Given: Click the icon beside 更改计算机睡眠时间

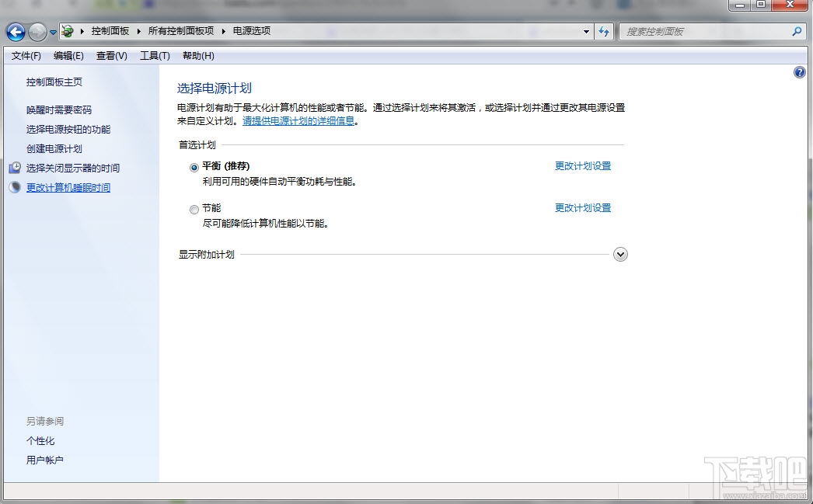Looking at the screenshot, I should tap(16, 186).
